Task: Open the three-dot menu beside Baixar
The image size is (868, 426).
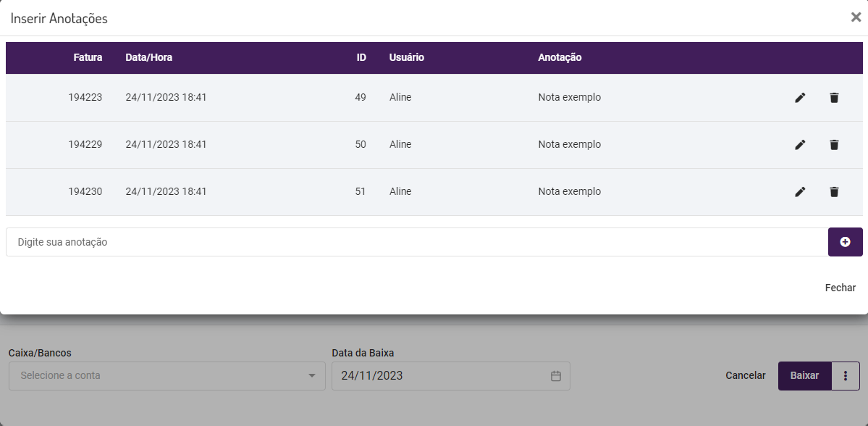Action: tap(846, 376)
